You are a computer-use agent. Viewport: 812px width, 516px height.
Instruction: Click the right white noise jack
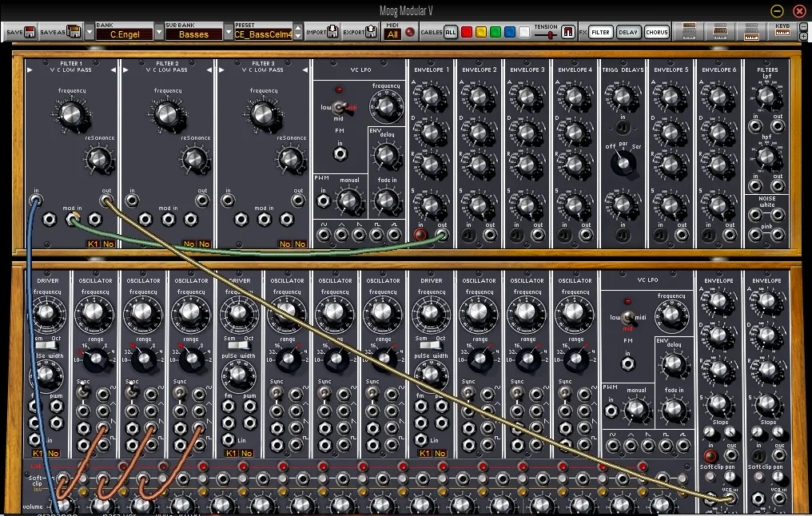[x=778, y=214]
